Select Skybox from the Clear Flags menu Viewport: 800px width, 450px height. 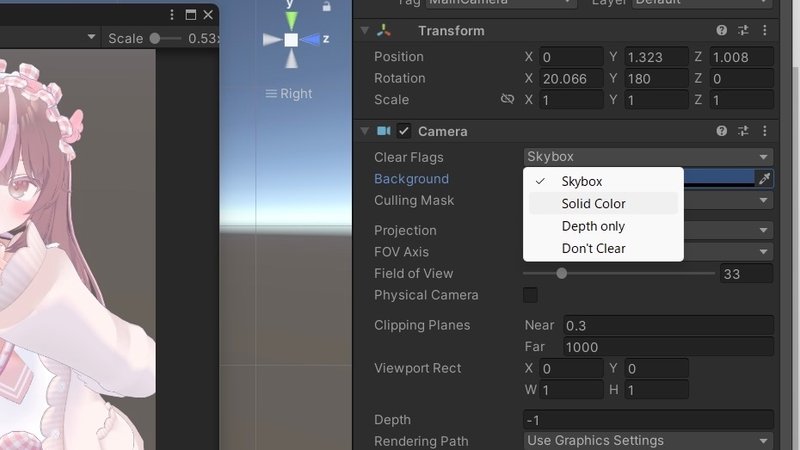tap(603, 181)
